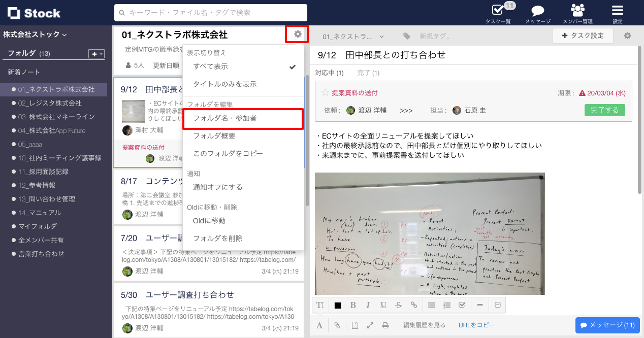Screen dimensions: 644x338
Task: Open the 01_ネクストラ... folder selector dropdown
Action: [x=353, y=37]
